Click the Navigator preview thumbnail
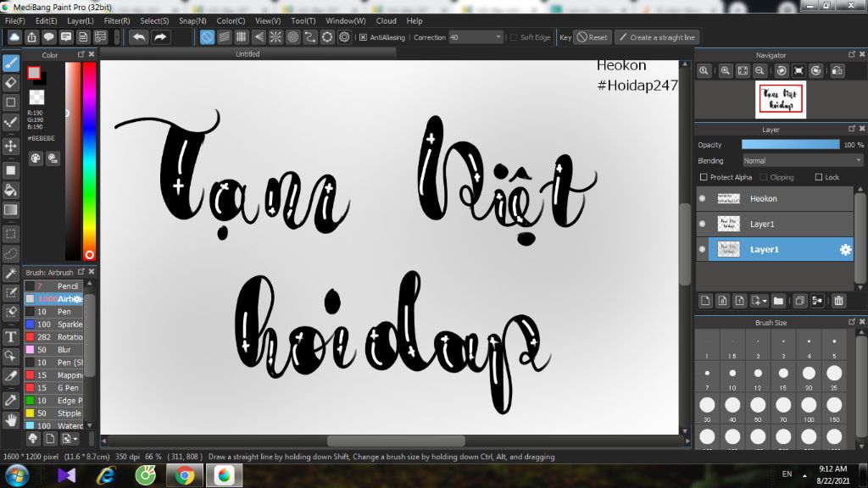Screen dimensions: 868x488 (781, 100)
